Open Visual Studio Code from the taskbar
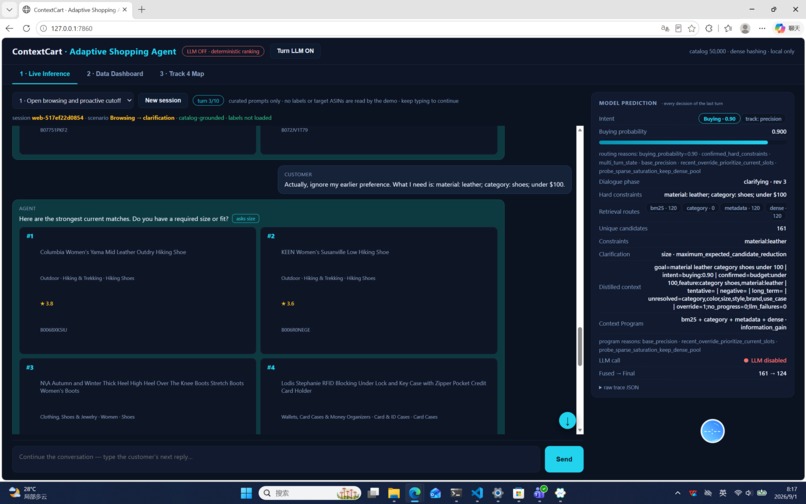 point(477,493)
